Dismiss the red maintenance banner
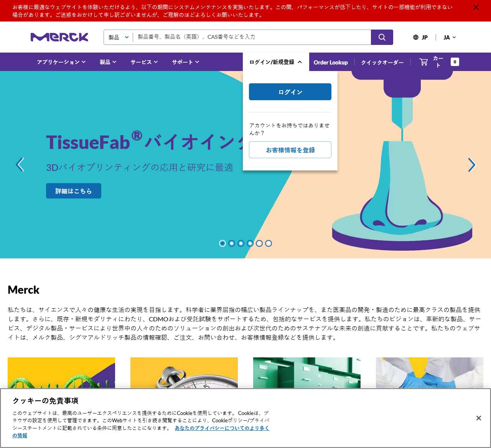This screenshot has width=491, height=448. coord(476,7)
